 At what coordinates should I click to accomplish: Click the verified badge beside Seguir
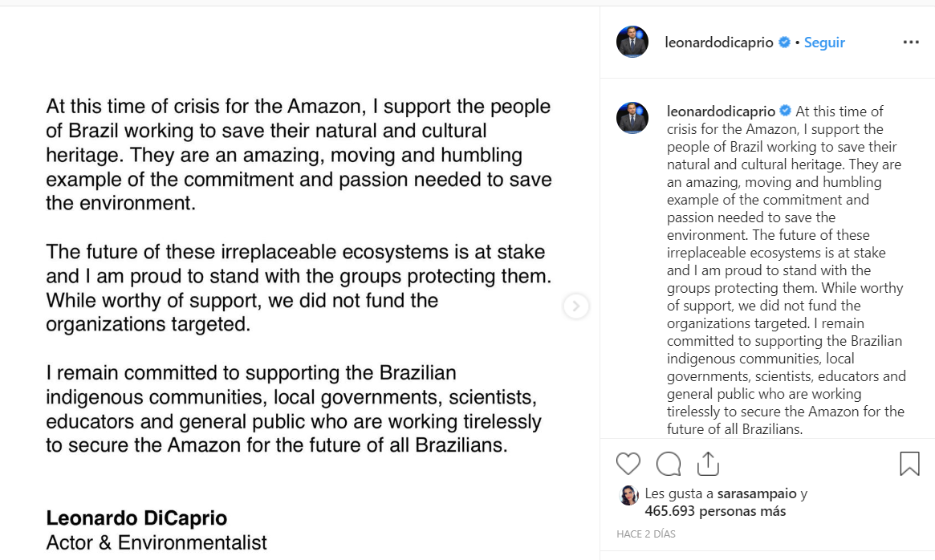[x=785, y=43]
